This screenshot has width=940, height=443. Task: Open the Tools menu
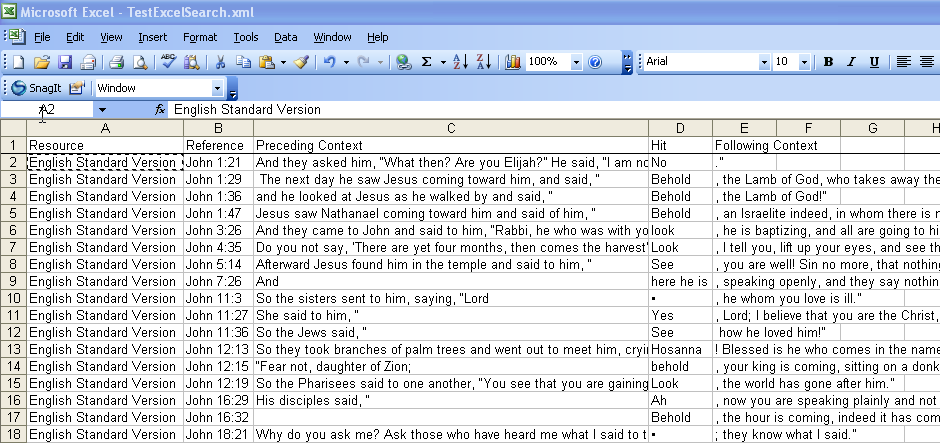(245, 37)
